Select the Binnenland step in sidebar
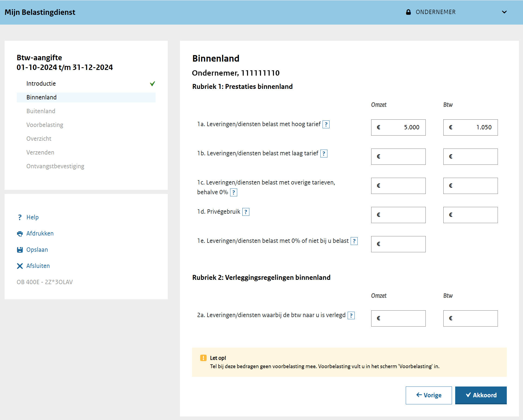Screen dimensions: 523x420 (x=42, y=98)
